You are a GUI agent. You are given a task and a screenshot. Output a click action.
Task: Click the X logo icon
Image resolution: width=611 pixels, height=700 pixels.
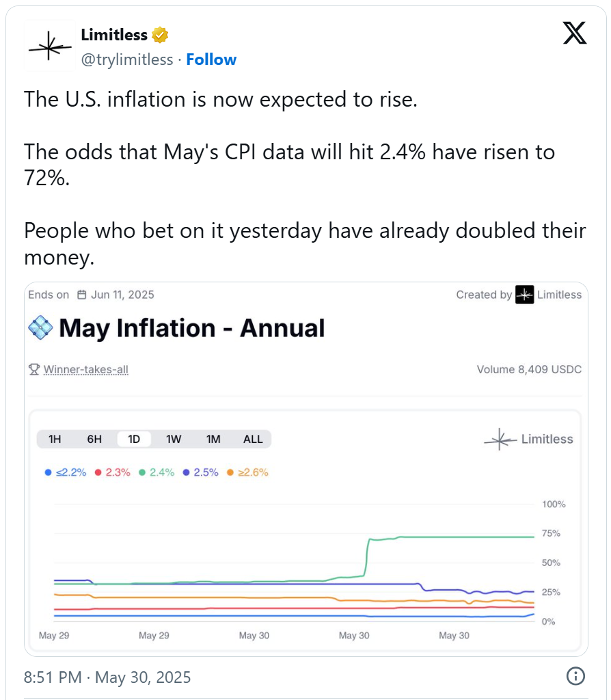pyautogui.click(x=575, y=32)
